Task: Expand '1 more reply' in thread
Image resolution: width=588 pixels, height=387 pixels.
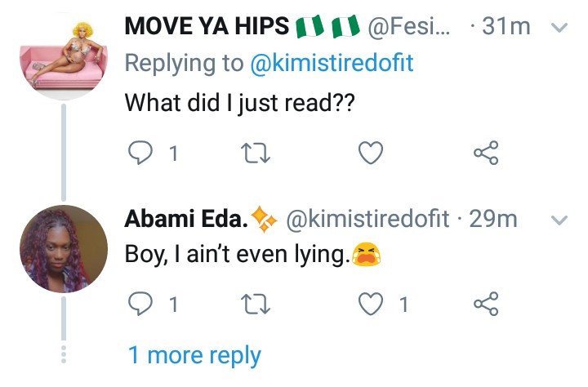Action: click(x=194, y=355)
